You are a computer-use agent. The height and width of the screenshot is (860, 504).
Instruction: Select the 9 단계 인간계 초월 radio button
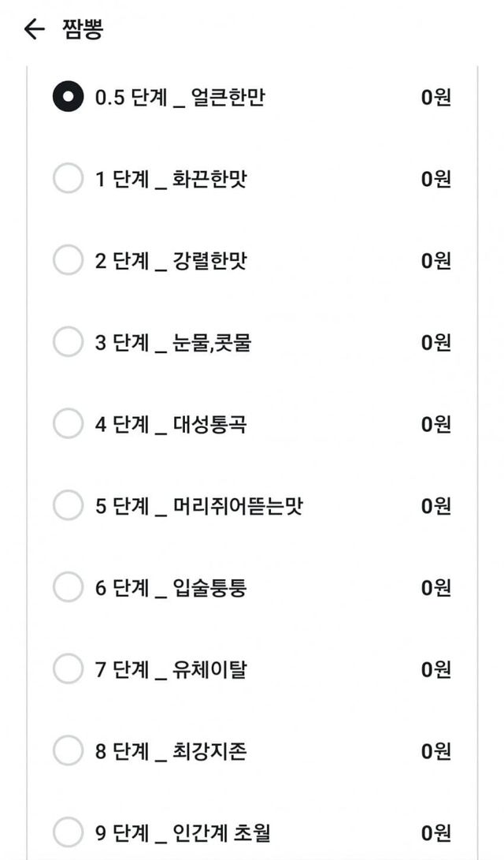coord(68,832)
